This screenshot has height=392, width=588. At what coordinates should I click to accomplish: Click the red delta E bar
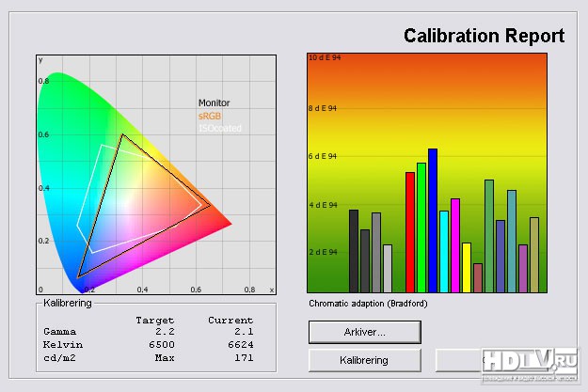pos(410,232)
